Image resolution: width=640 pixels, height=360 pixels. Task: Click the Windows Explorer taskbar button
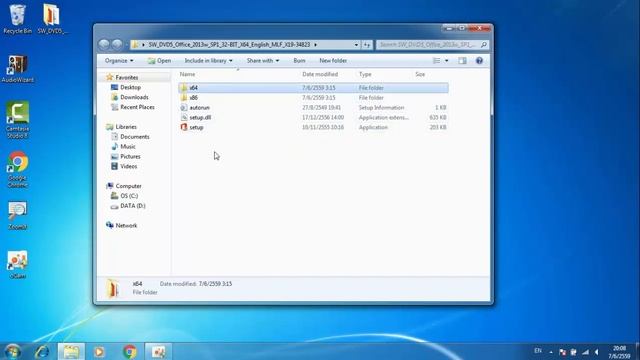tap(71, 351)
